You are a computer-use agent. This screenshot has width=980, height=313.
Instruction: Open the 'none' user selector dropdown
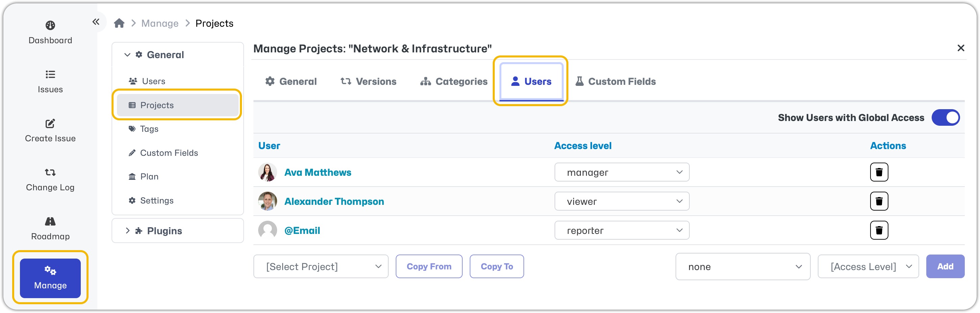click(x=743, y=267)
